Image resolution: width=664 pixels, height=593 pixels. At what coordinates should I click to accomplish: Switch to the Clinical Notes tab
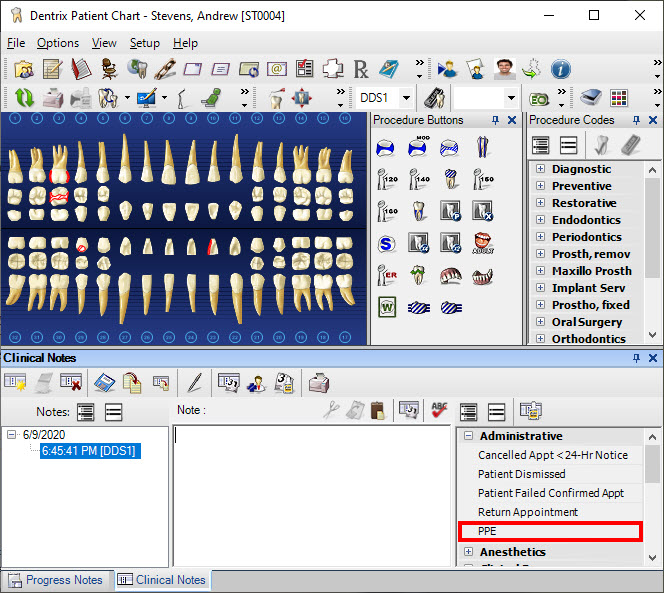coord(163,580)
